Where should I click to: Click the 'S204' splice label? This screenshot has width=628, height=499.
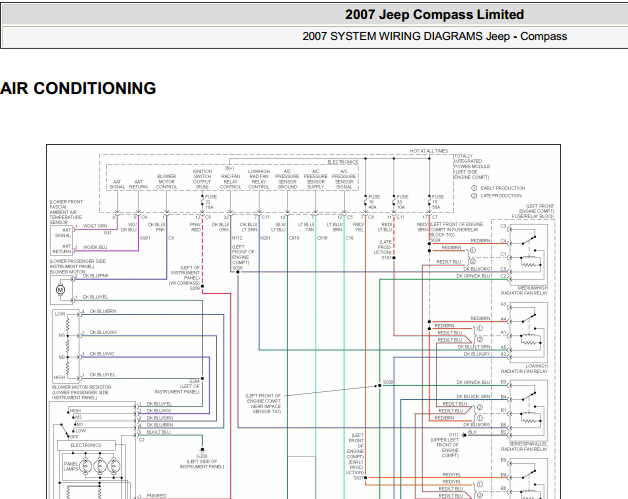coord(194,381)
